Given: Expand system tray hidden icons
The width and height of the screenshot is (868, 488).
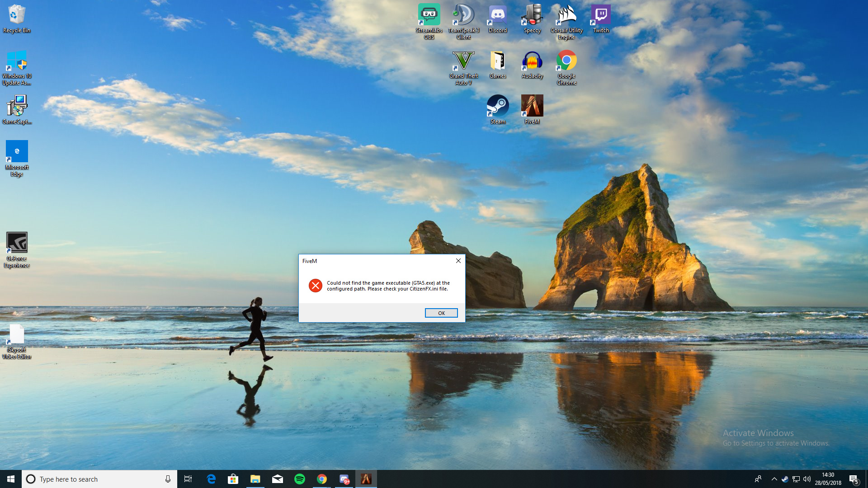Looking at the screenshot, I should pyautogui.click(x=774, y=479).
